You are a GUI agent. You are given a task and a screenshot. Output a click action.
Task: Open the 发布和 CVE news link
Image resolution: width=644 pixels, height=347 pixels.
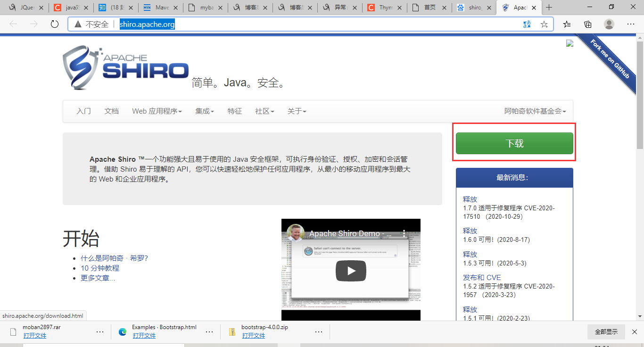click(x=482, y=278)
